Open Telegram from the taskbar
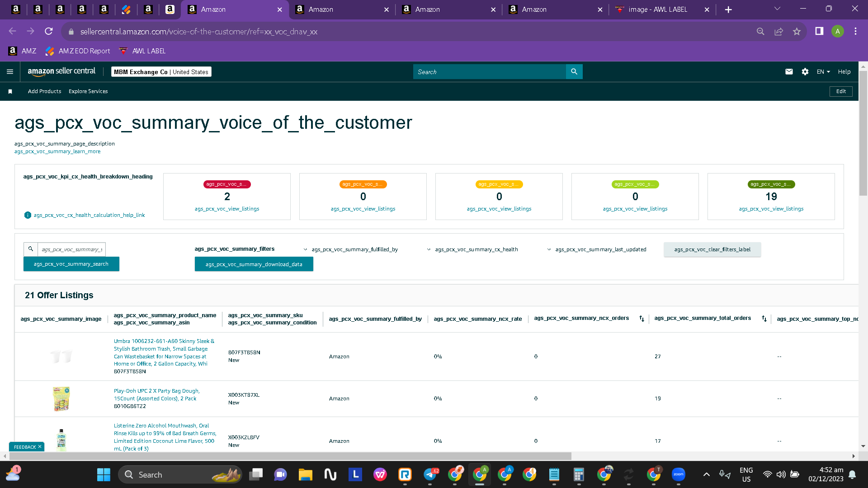Screen dimensions: 868x488 tap(431, 474)
